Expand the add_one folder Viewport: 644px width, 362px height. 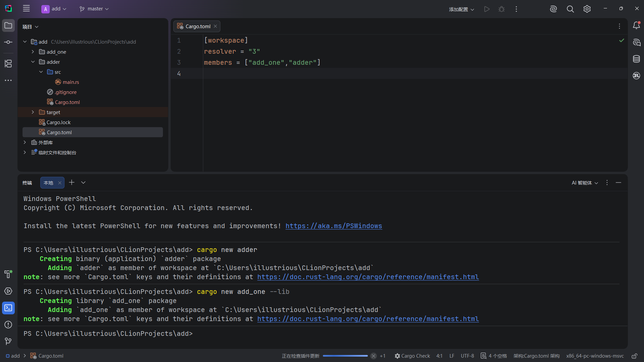[33, 52]
